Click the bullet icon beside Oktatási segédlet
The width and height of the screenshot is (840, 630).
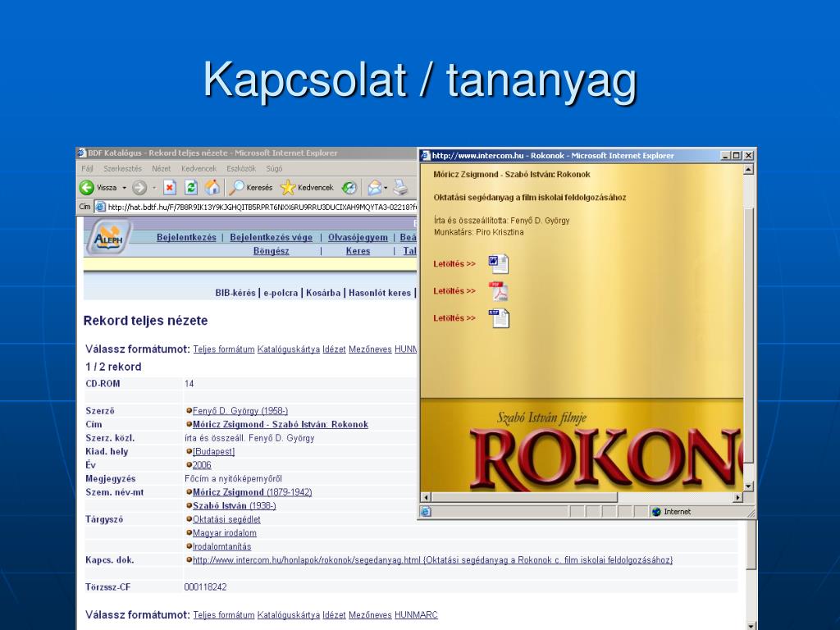tap(189, 519)
